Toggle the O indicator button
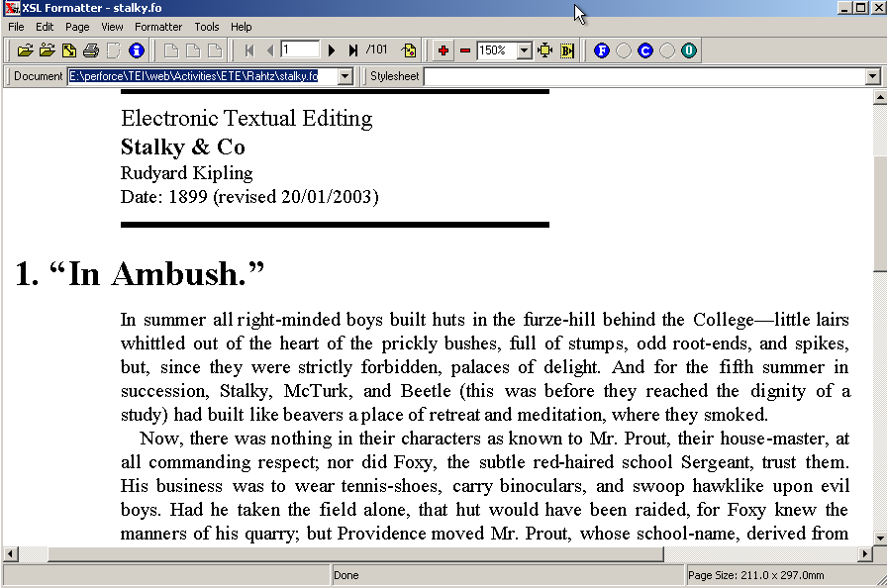The width and height of the screenshot is (887, 588). [687, 49]
